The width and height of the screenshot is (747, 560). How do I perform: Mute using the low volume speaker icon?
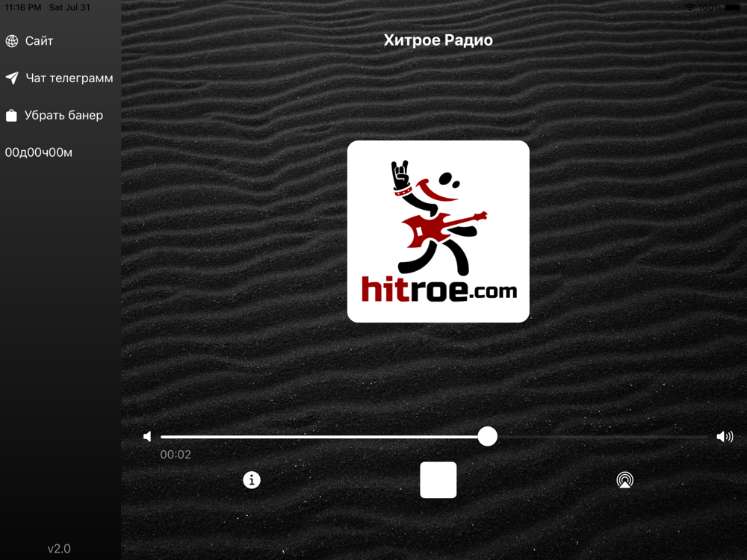[148, 437]
